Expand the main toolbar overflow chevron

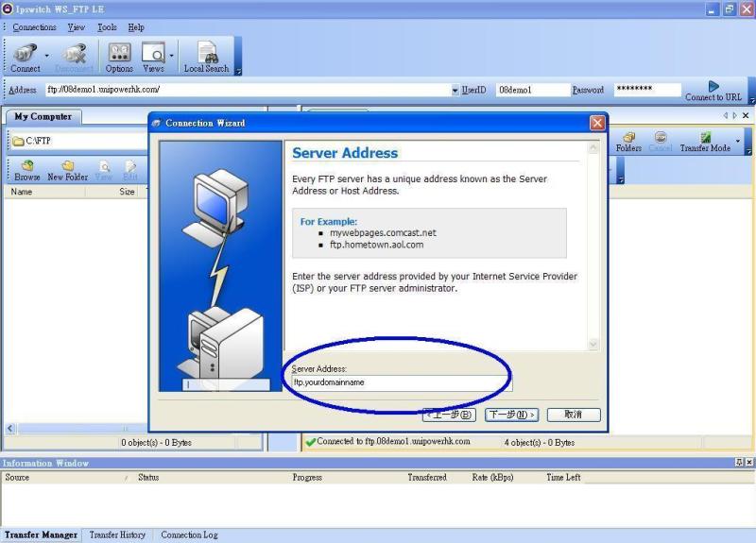tap(238, 71)
